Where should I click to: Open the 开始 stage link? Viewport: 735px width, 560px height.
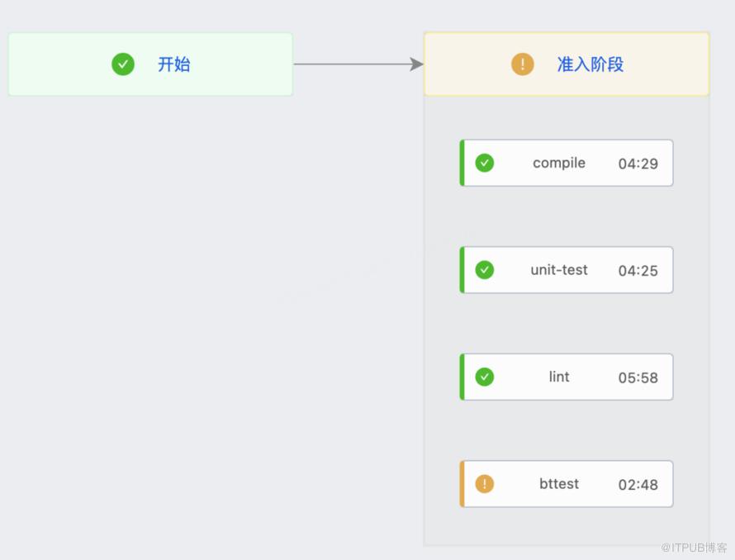[174, 64]
